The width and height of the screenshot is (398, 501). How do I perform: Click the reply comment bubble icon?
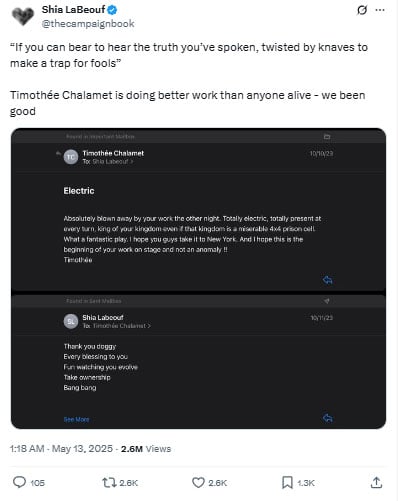(x=19, y=482)
